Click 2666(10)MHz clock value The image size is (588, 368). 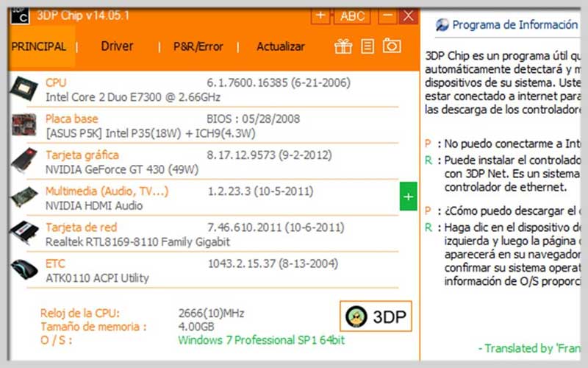coord(211,314)
